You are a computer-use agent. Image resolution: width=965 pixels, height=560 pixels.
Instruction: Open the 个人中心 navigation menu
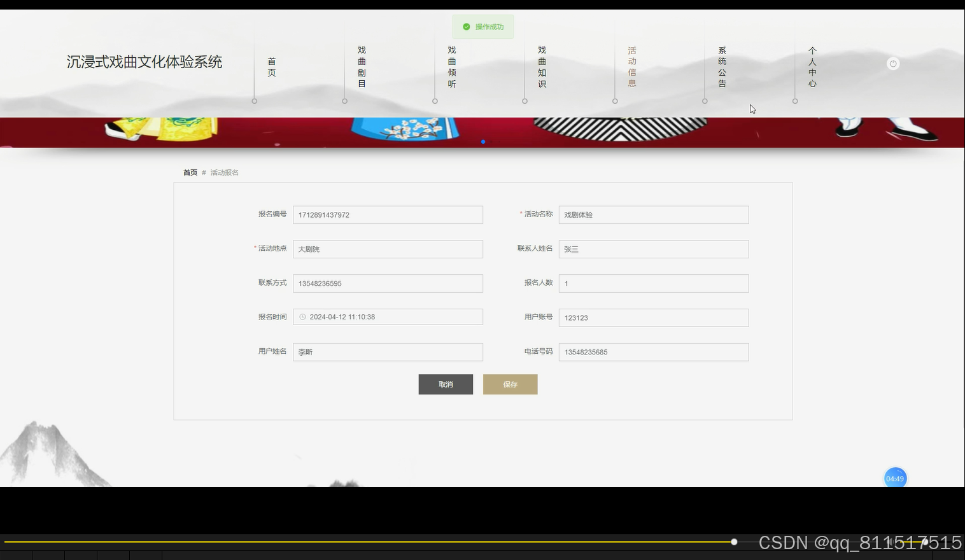812,67
